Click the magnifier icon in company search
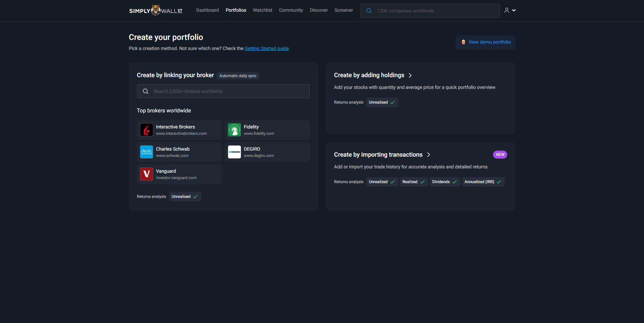Image resolution: width=644 pixels, height=323 pixels. point(369,11)
